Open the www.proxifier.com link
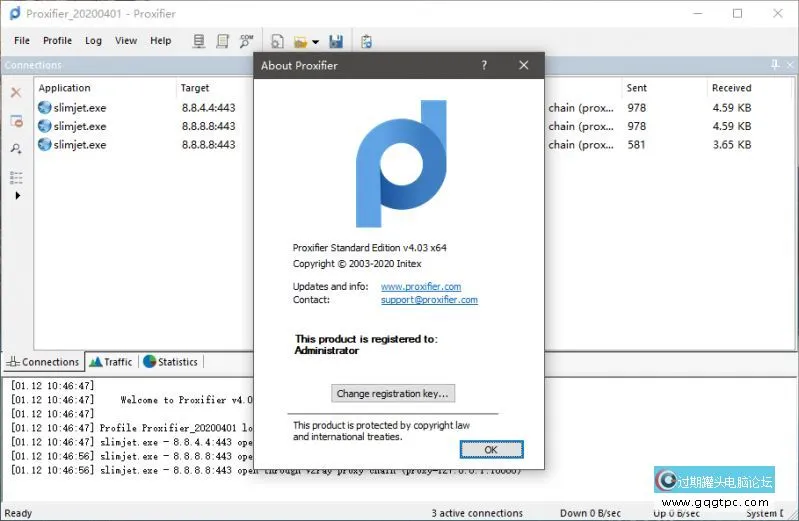 421,287
